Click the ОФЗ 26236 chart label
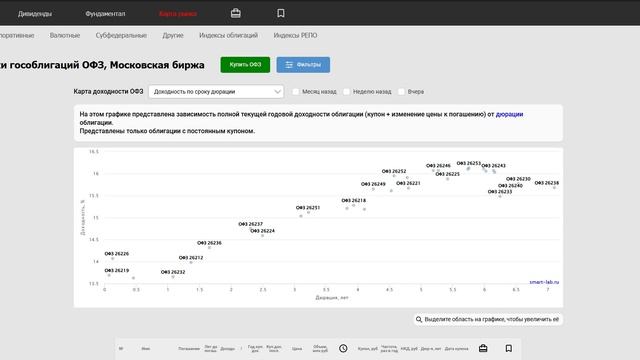This screenshot has height=360, width=640. 209,243
